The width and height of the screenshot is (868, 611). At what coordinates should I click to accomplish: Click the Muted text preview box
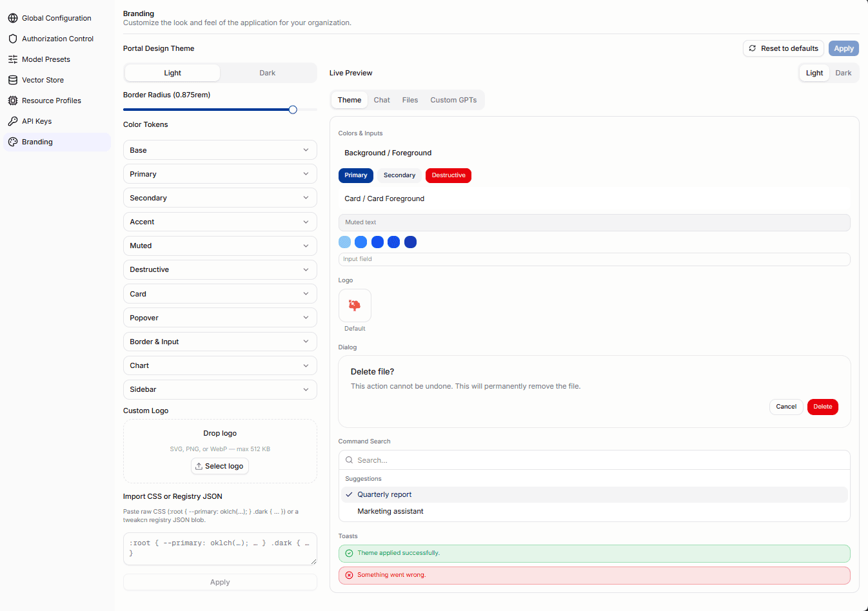[x=594, y=222]
